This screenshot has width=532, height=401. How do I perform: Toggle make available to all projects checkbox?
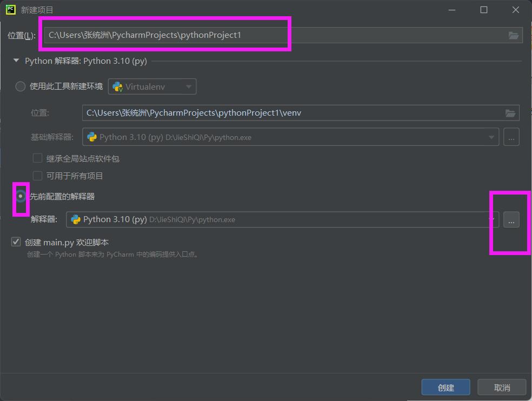[37, 176]
